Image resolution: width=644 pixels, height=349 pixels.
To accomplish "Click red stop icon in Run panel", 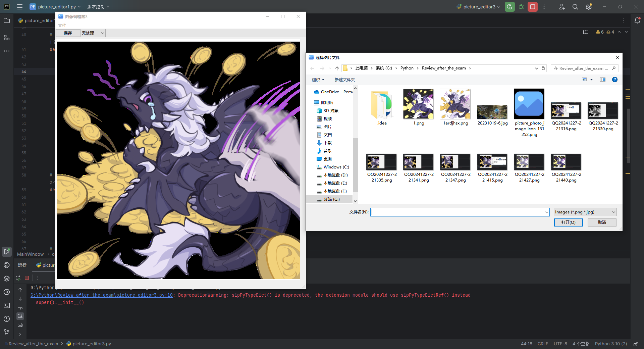I will pyautogui.click(x=27, y=278).
